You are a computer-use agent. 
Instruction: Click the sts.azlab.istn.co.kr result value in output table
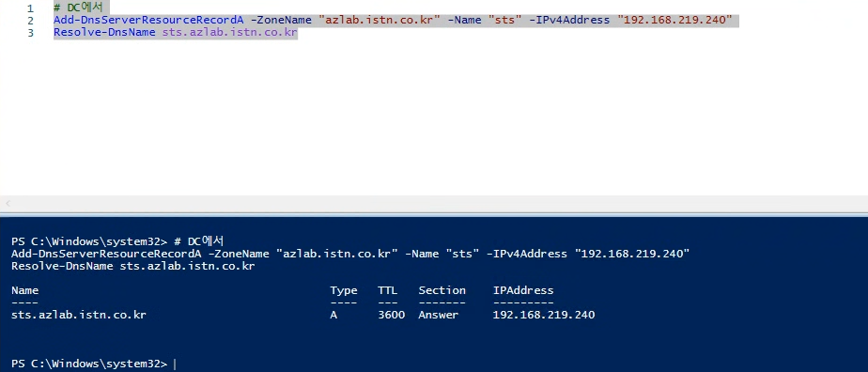(79, 315)
